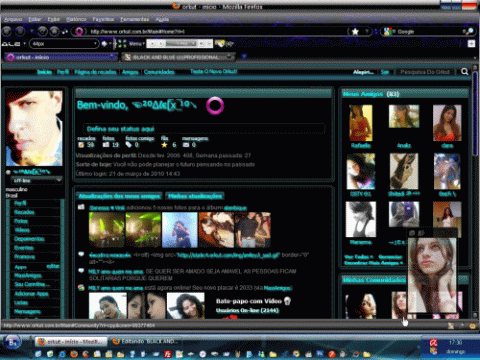The height and width of the screenshot is (360, 480).
Task: Click Editando BLACK AND taskbar button
Action: [x=145, y=342]
